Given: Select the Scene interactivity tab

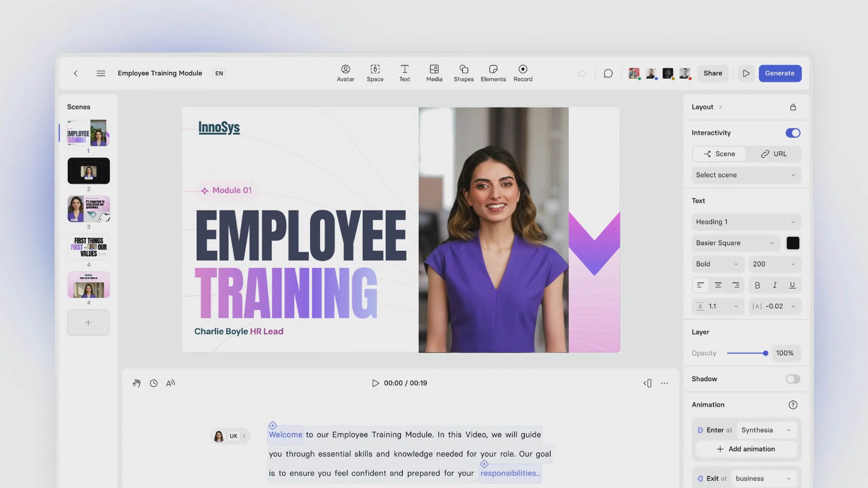Looking at the screenshot, I should [719, 154].
